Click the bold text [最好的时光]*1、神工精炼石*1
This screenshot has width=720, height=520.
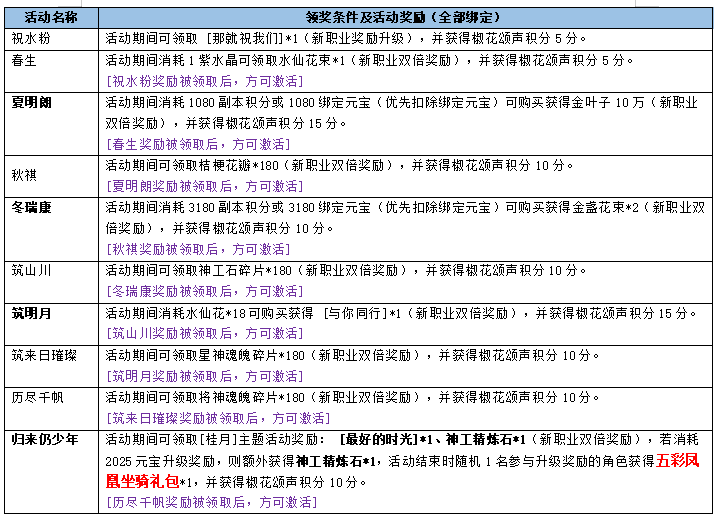pos(433,440)
